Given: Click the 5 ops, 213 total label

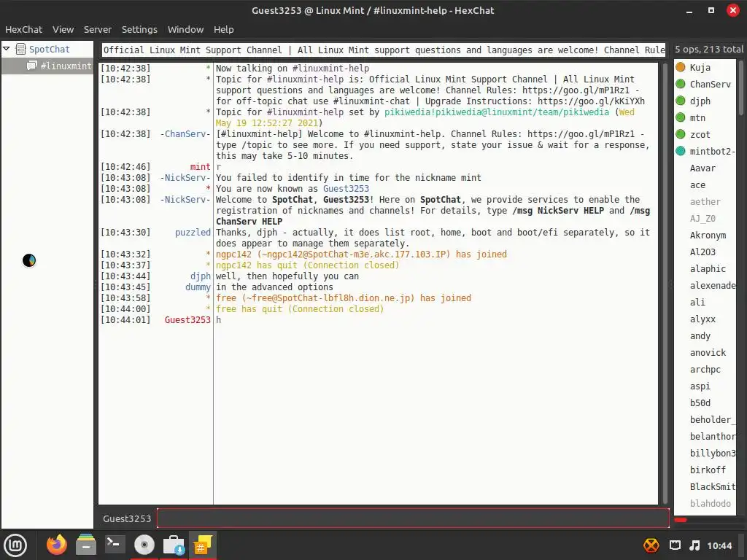Looking at the screenshot, I should click(708, 49).
